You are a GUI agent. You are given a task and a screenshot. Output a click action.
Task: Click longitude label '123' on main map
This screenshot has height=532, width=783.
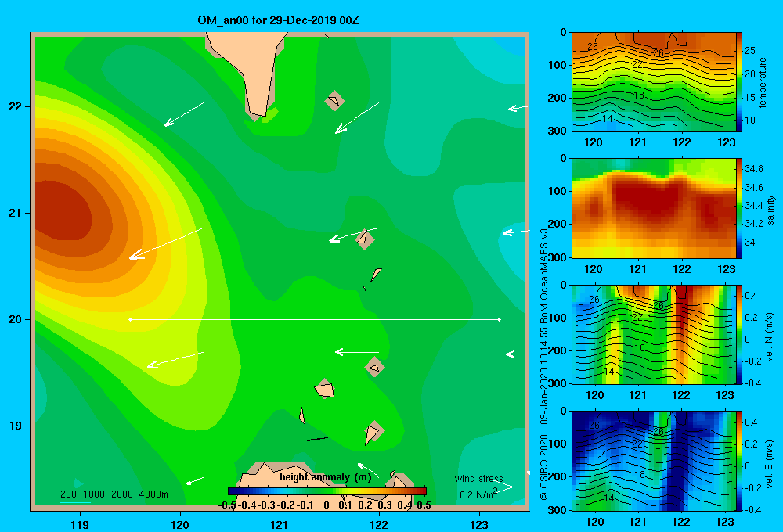point(479,525)
